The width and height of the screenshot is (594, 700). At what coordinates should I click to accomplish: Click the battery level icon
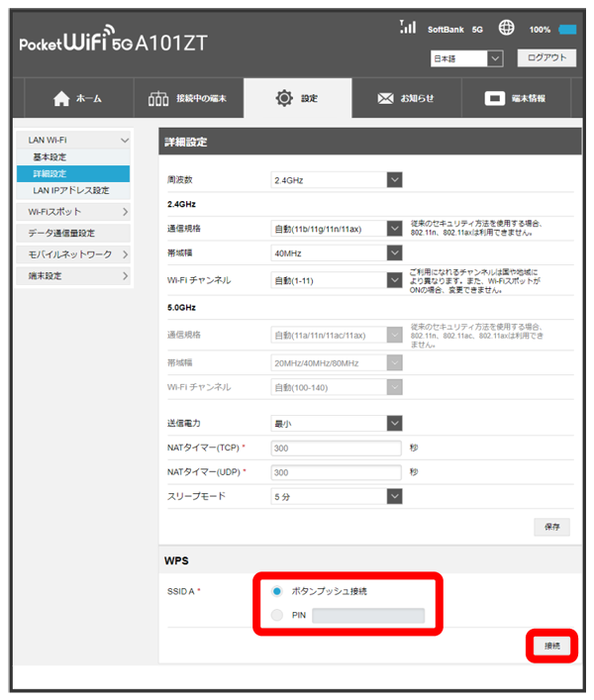tap(567, 30)
